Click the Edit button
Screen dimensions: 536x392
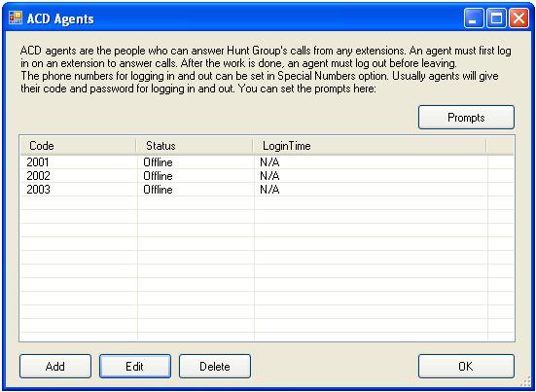(135, 366)
